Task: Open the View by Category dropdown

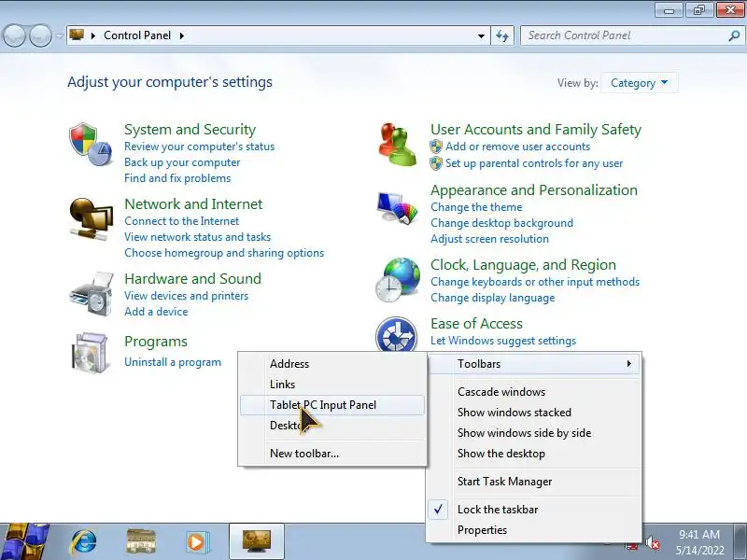Action: coord(639,83)
